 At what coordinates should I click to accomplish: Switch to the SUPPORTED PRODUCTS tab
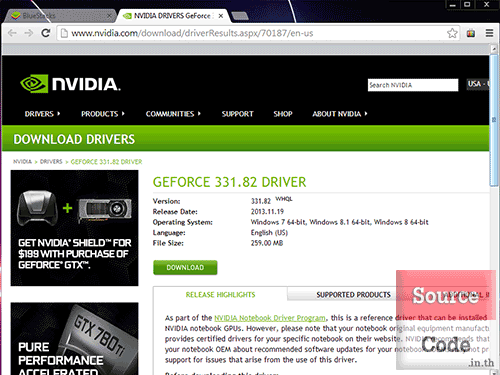(x=353, y=295)
